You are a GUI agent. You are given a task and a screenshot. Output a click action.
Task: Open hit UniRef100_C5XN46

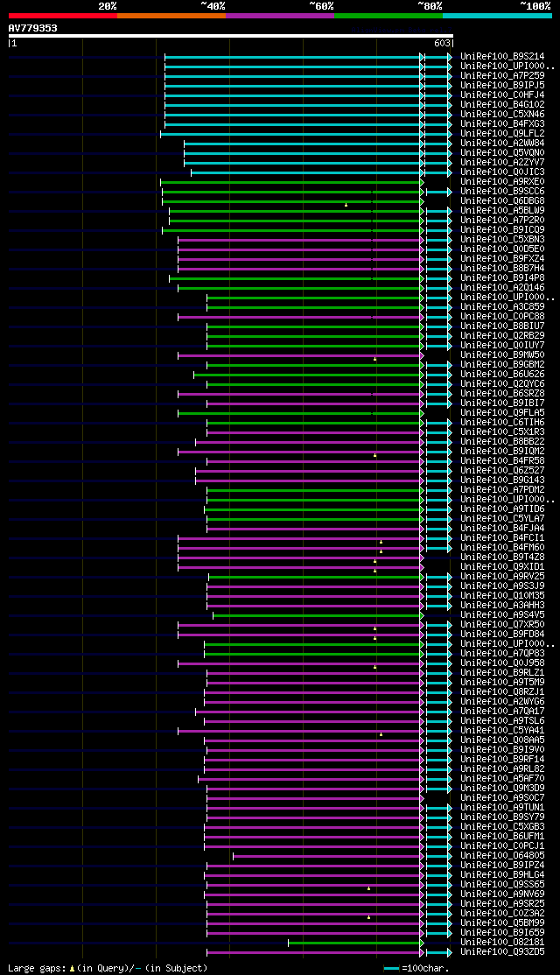(502, 115)
